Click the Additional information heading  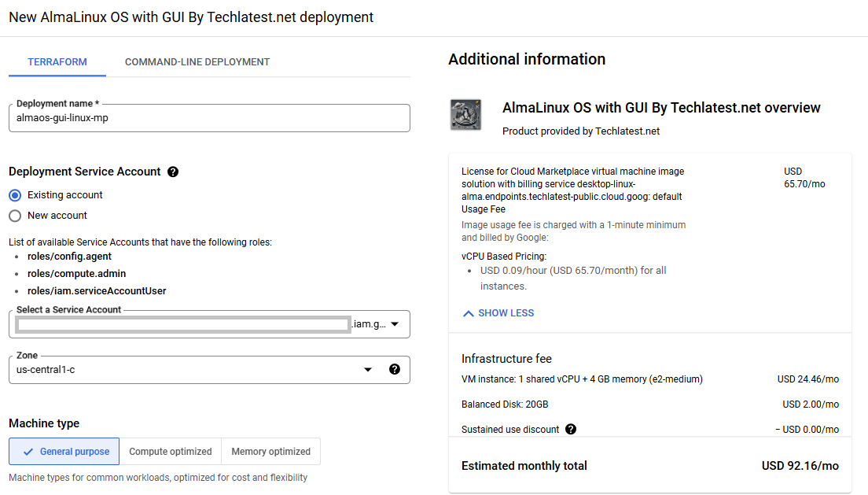527,59
